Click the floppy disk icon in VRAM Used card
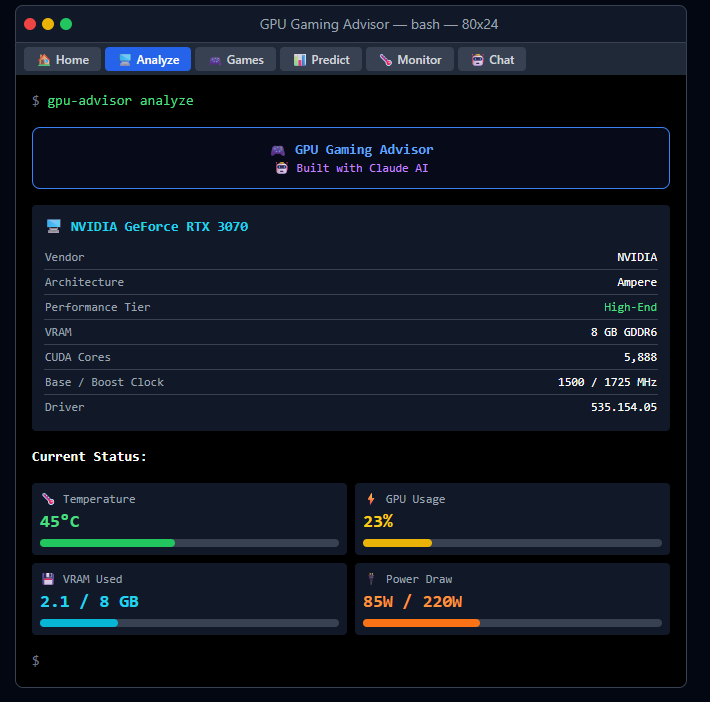 coord(48,579)
